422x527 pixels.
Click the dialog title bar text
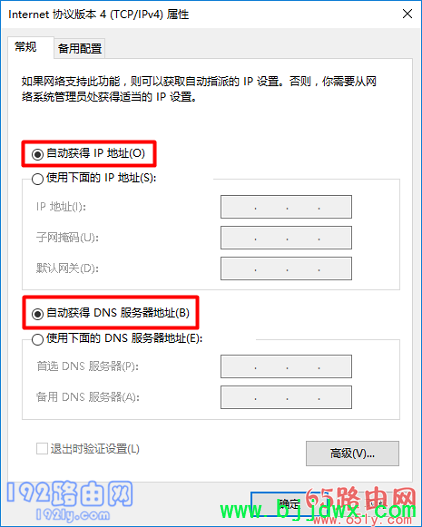(98, 14)
